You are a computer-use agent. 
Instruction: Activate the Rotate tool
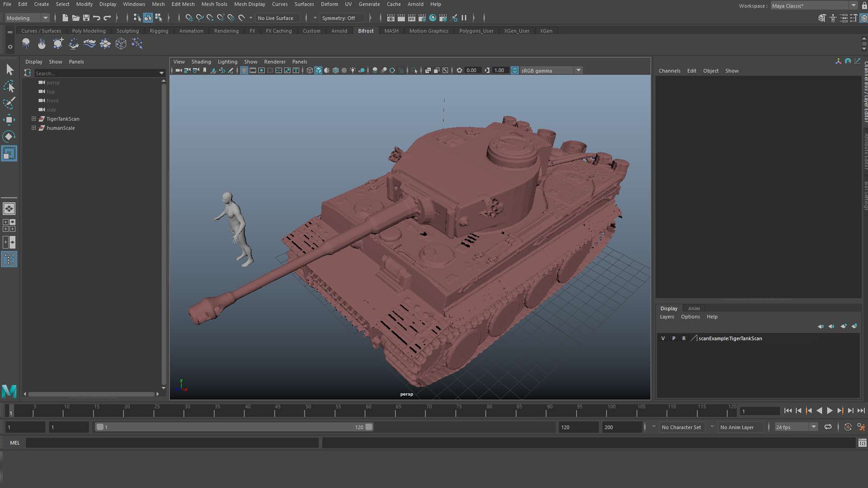point(9,136)
